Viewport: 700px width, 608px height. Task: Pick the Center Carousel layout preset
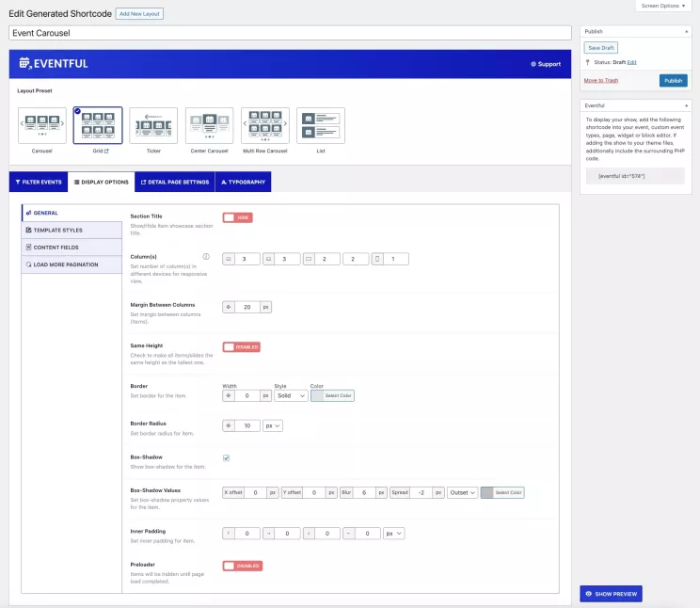coord(209,125)
